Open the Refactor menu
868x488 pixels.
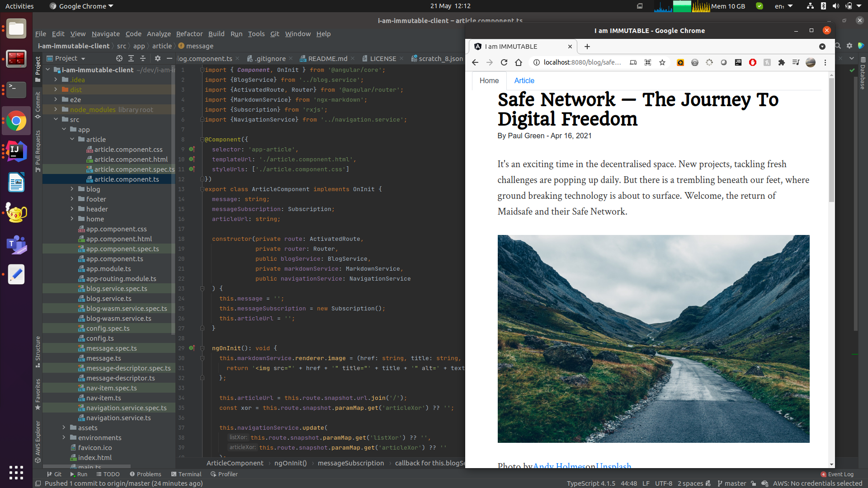pos(189,34)
